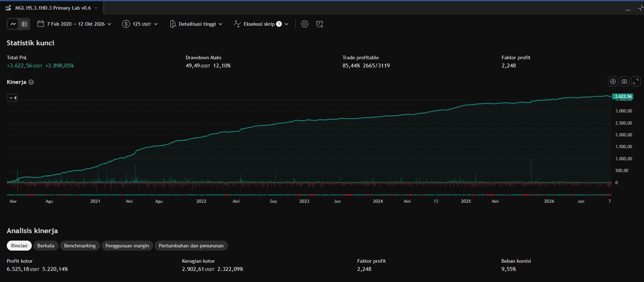This screenshot has height=282, width=644.
Task: Expand the chart legend marked 4
Action: coord(13,98)
